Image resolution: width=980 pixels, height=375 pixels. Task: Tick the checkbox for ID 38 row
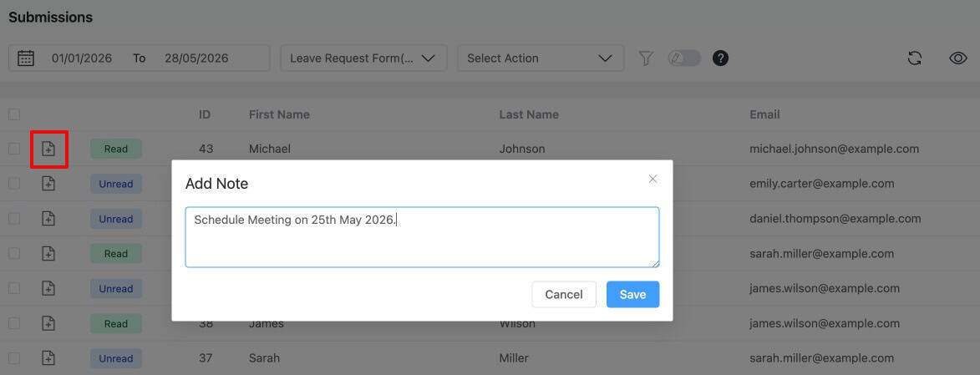point(13,323)
